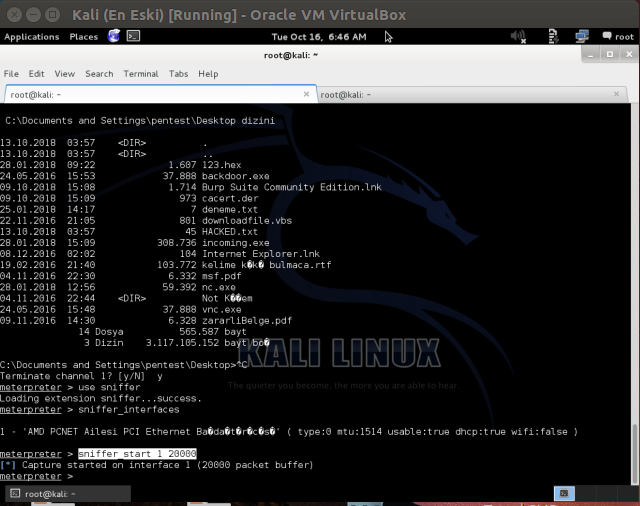
Task: Click zararliBelge.pdf in the listing
Action: click(247, 320)
